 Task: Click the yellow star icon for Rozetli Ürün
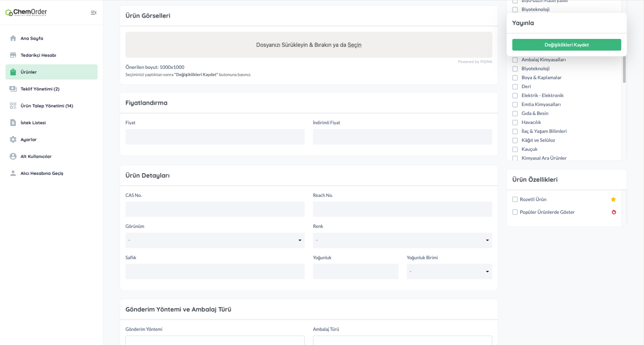pos(613,199)
